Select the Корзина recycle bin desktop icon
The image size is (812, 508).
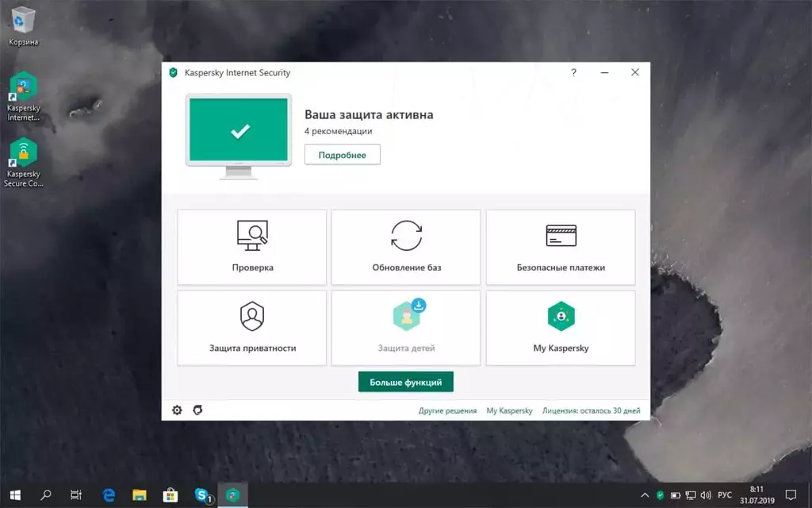click(23, 26)
